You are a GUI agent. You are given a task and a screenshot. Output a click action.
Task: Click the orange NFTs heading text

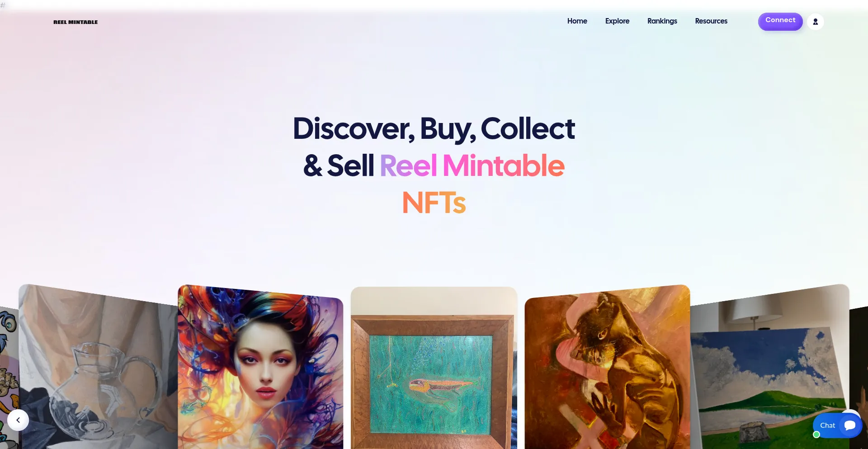pyautogui.click(x=434, y=203)
